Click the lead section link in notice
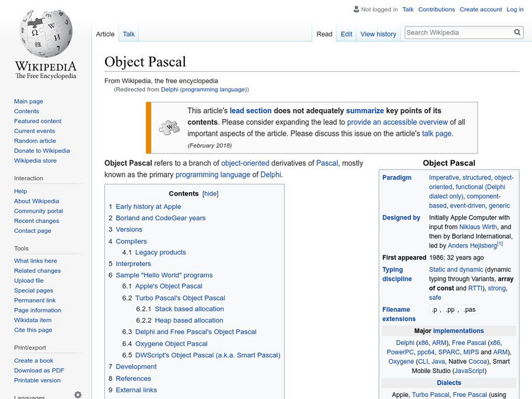Screen dimensions: 532x399 pos(251,110)
